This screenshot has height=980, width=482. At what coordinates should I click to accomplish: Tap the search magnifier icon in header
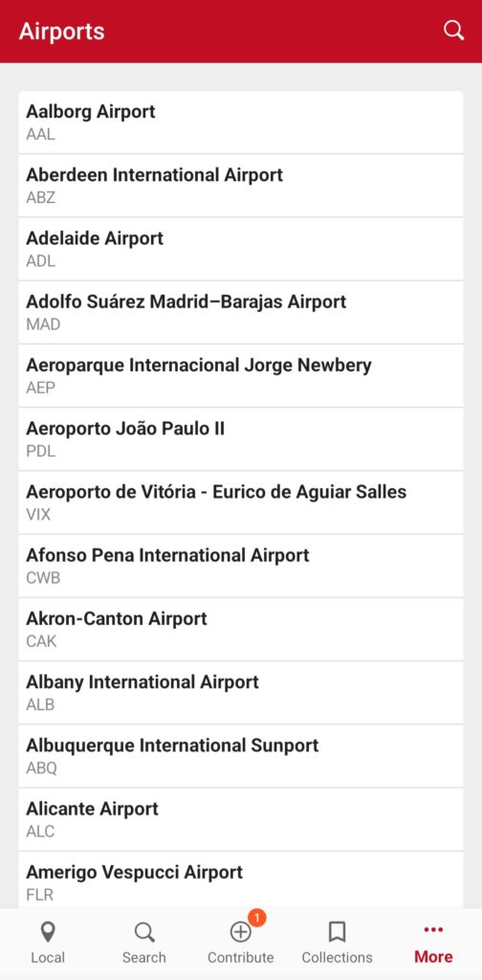pos(453,31)
